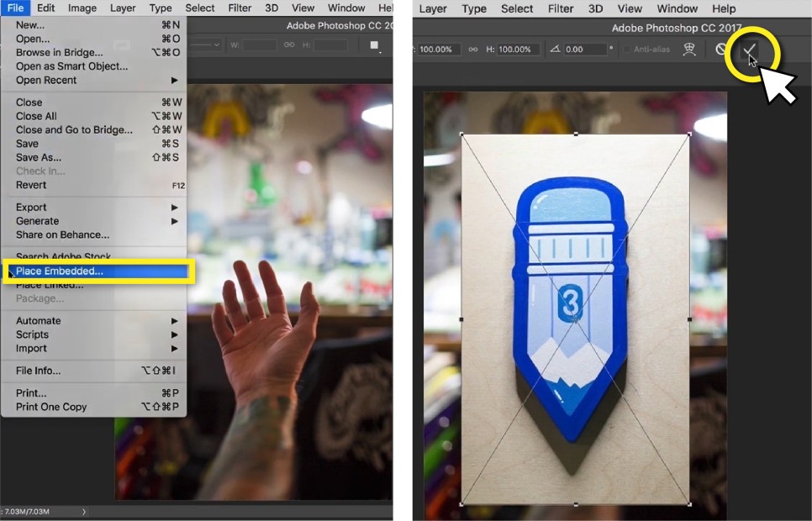Open the 3D menu in right window
This screenshot has width=812, height=521.
click(595, 8)
